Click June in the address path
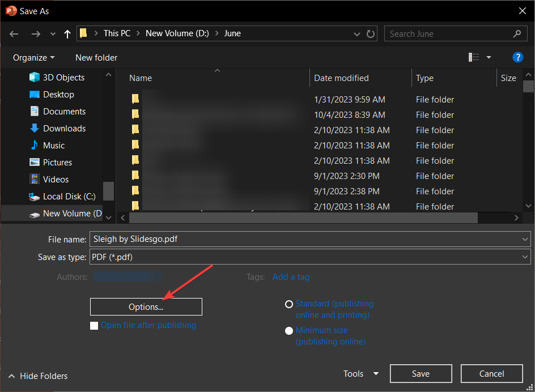 click(x=232, y=33)
